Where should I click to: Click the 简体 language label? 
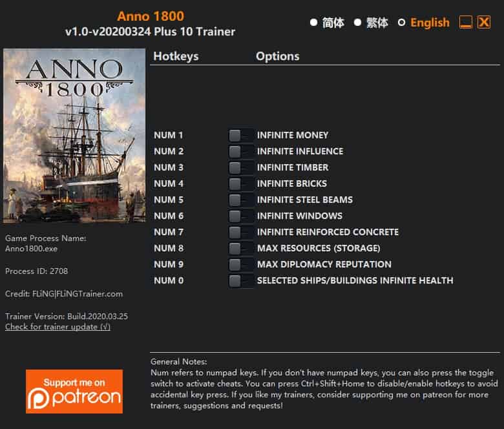(x=333, y=23)
